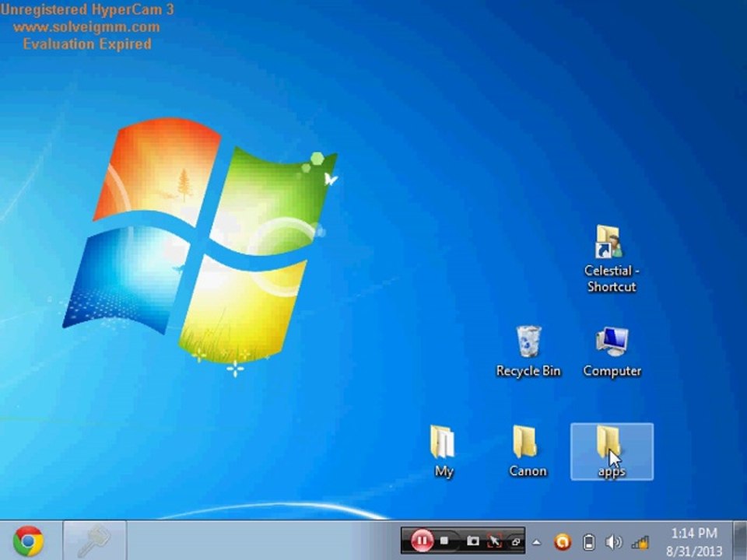
Task: Restore the HyperCam window from the toolbar
Action: (515, 541)
